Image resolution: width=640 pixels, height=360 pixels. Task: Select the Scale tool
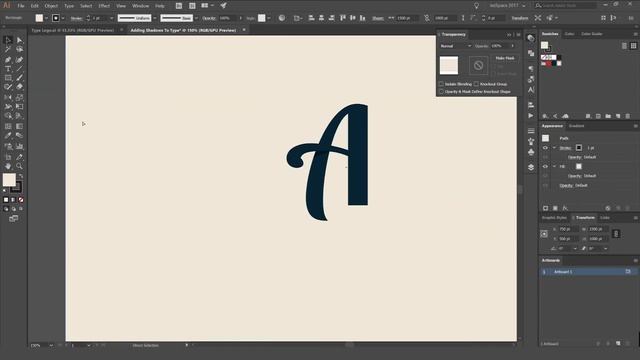coord(19,98)
